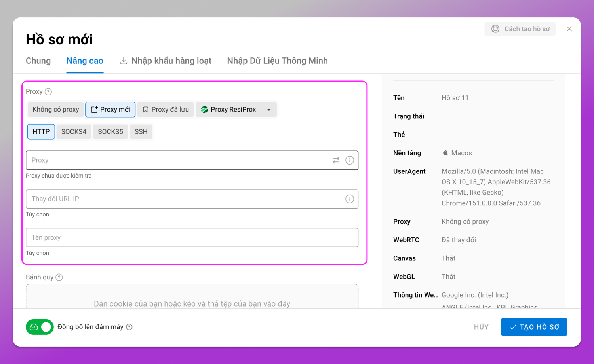Click the Hồ sơ 11 name value
Screen dimensions: 594x364
click(x=455, y=98)
